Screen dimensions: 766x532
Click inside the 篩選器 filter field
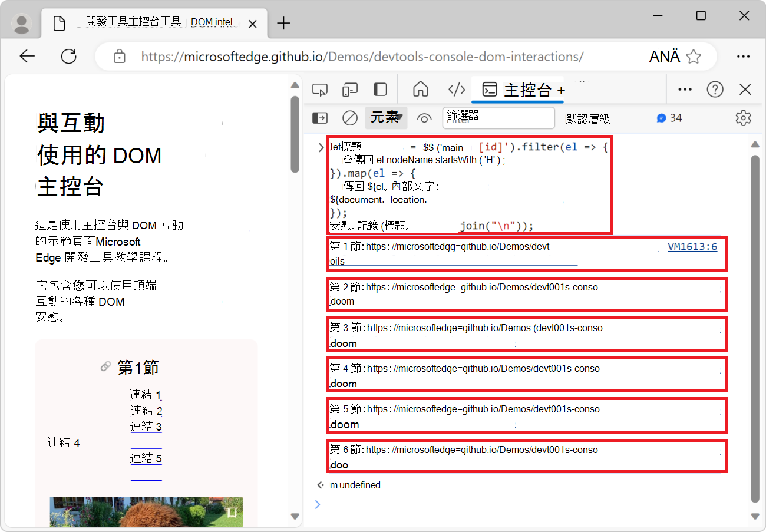pos(498,118)
